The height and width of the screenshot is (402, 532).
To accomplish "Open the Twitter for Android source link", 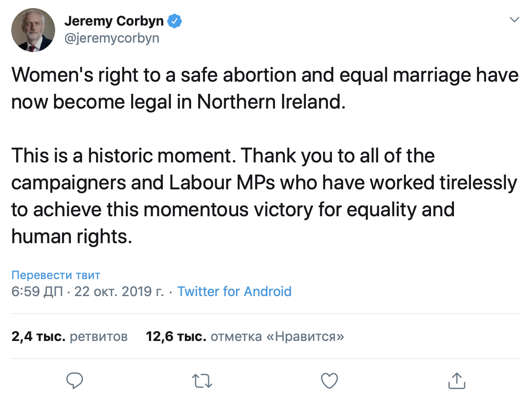I will tap(234, 292).
